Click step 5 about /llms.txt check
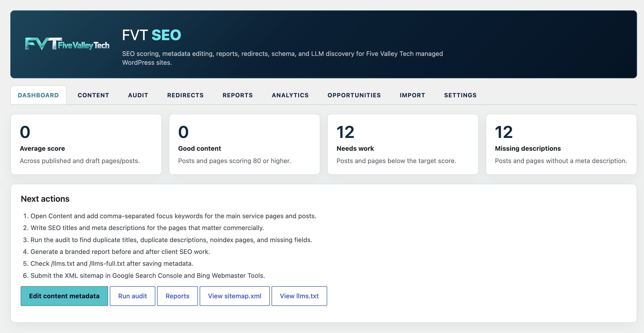Image resolution: width=644 pixels, height=333 pixels. pyautogui.click(x=108, y=264)
